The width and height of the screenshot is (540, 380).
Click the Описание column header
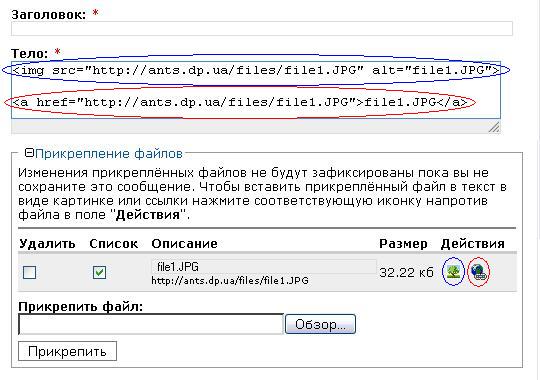[x=184, y=244]
